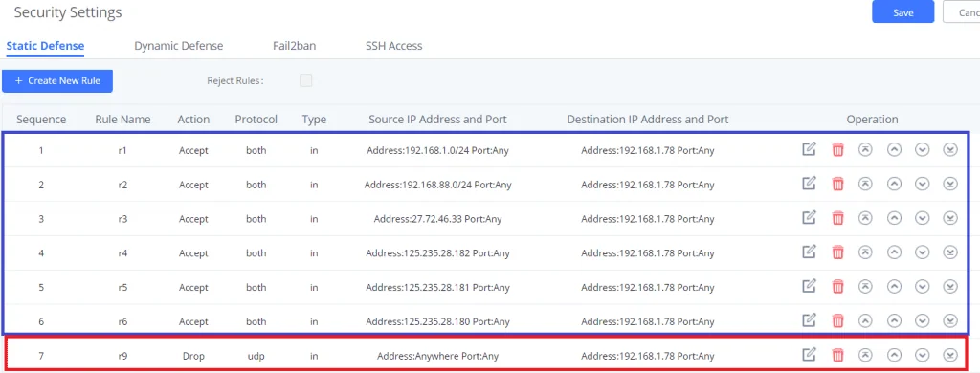Edit rule r4

click(809, 252)
